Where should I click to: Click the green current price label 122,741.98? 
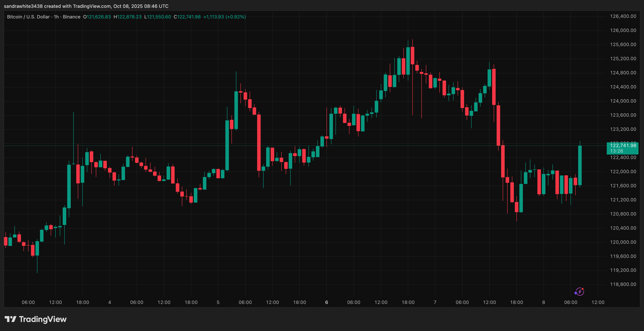623,146
